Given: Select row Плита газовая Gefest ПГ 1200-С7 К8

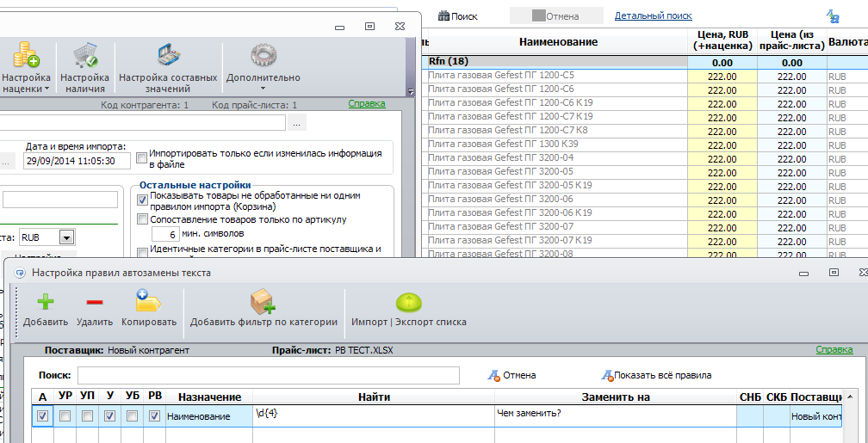Looking at the screenshot, I should tap(558, 131).
